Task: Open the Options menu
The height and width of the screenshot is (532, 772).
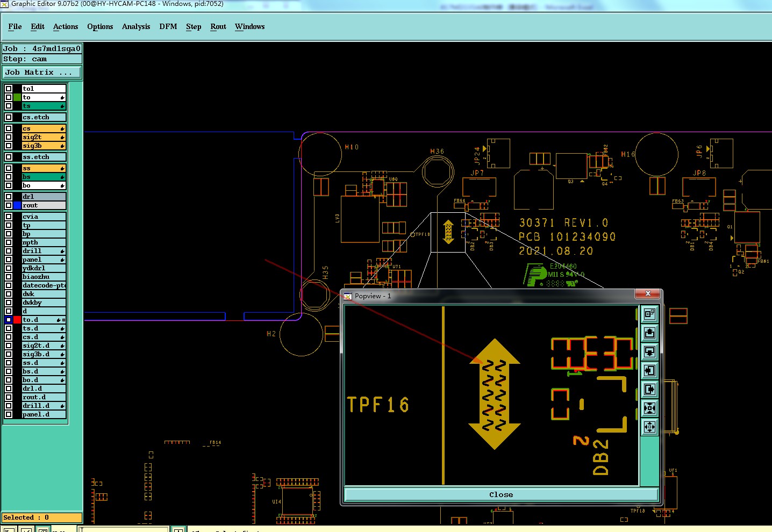Action: pyautogui.click(x=100, y=26)
